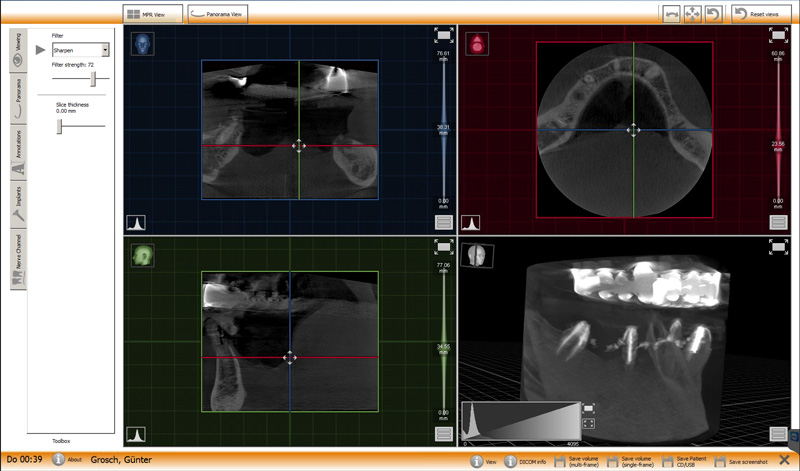
Task: Click the red head icon in axial view
Action: (x=476, y=43)
